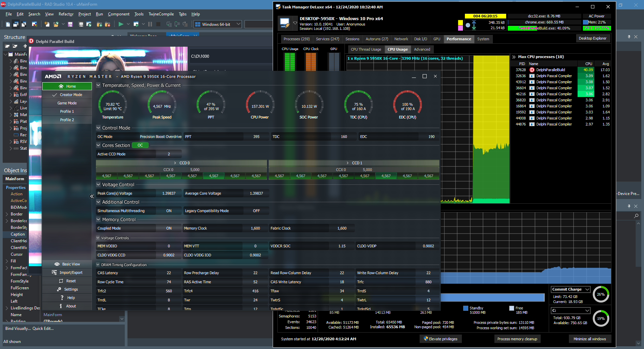Image resolution: width=644 pixels, height=349 pixels.
Task: Click the computer icon in Task Manager DeLuxe header
Action: 285,23
